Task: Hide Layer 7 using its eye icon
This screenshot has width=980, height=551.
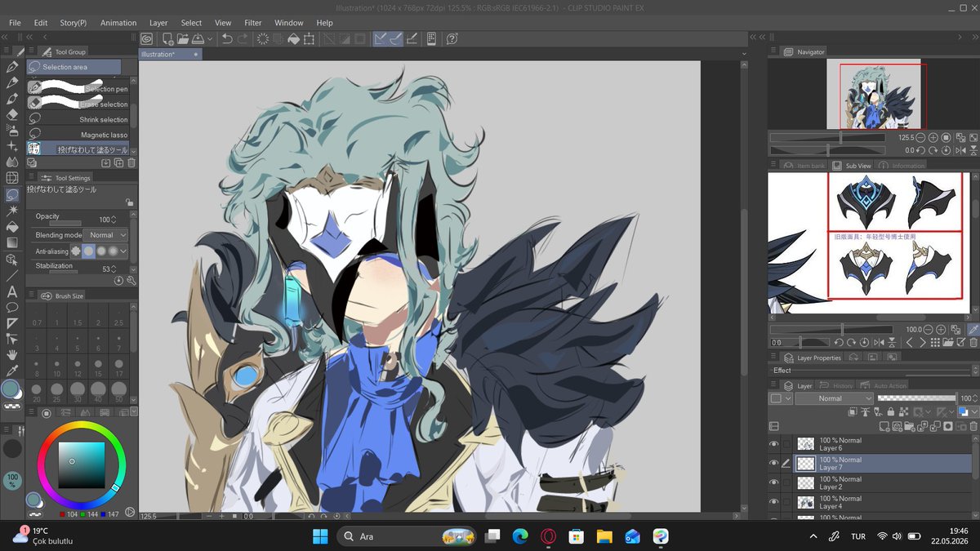Action: [774, 463]
